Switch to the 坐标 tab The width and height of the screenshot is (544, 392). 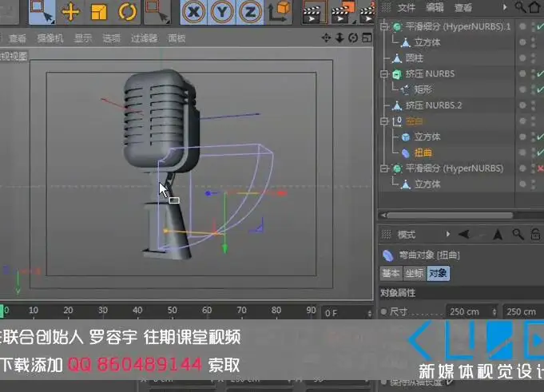coord(415,273)
